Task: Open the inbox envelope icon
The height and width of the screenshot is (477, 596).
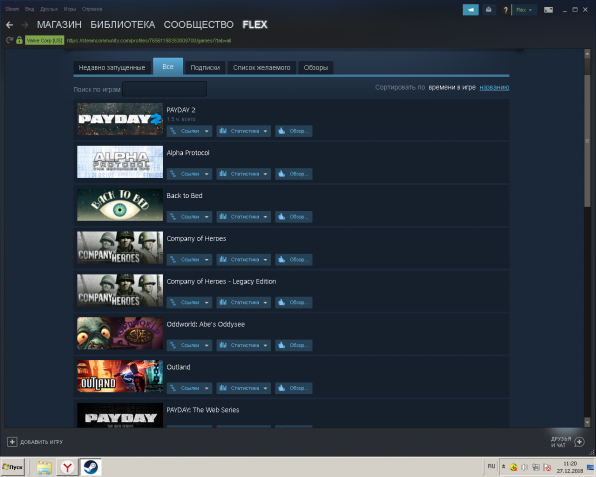Action: (489, 10)
